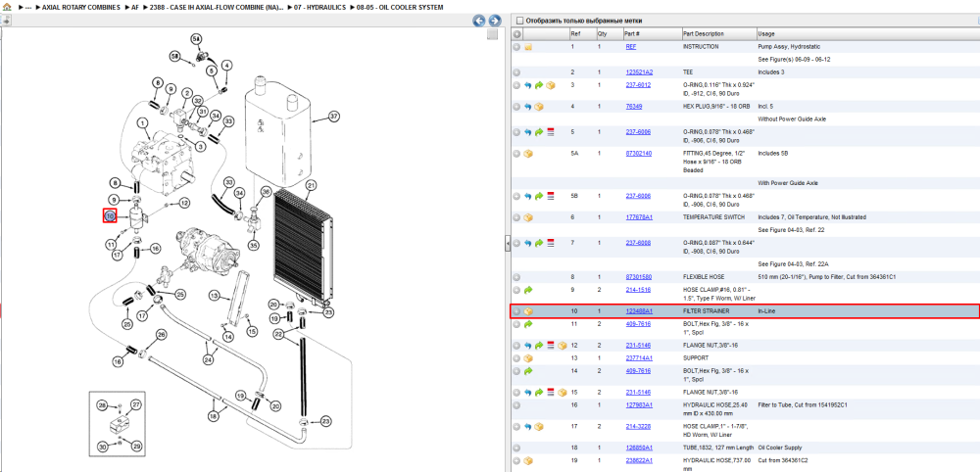Screen dimensions: 980x472
Task: Enable the 'Отобразить только выбранные метки' checkbox
Action: click(519, 21)
